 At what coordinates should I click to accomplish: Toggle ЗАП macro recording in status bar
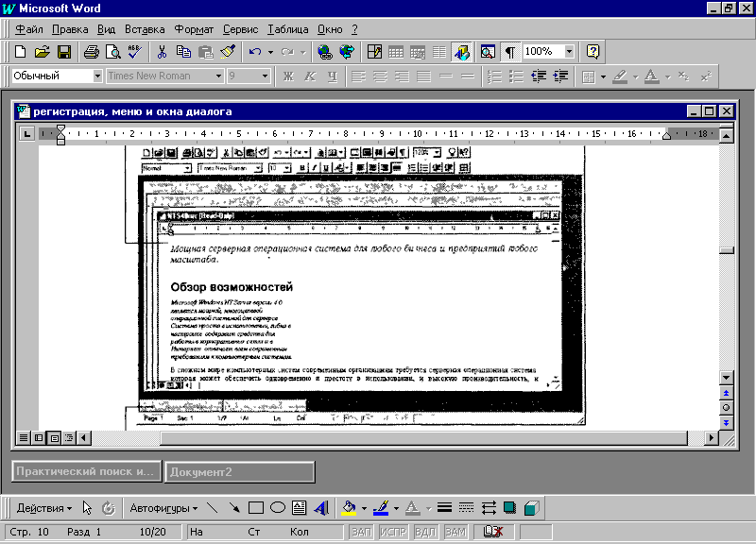pos(361,532)
